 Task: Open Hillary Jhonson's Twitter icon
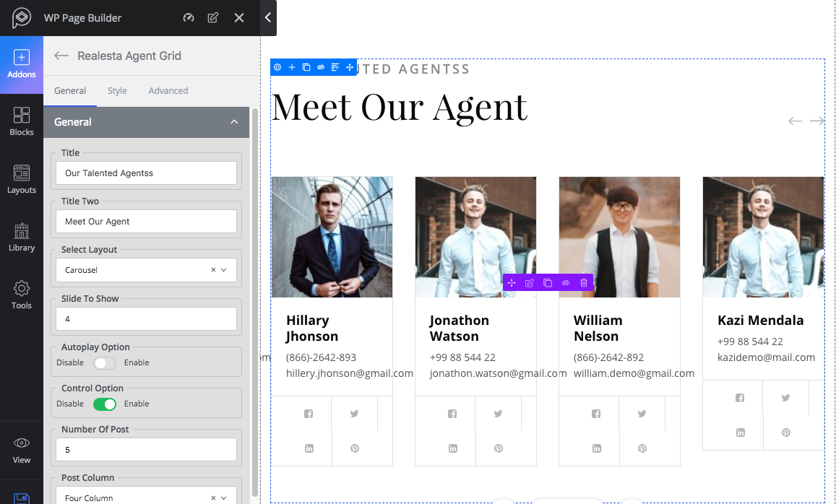(x=355, y=414)
